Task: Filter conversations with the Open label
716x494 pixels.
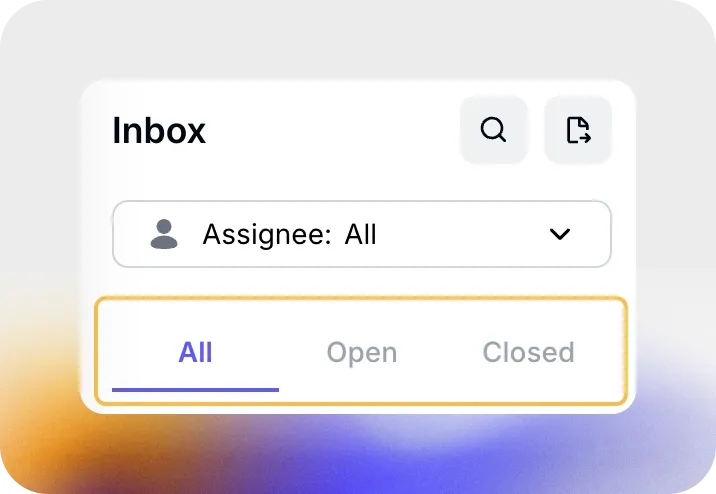Action: coord(362,352)
